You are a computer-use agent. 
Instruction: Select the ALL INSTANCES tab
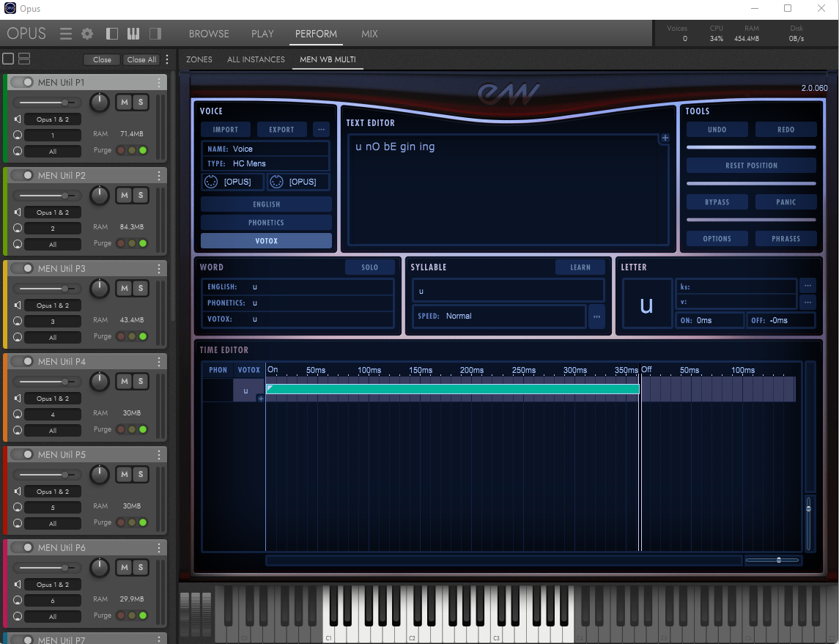tap(256, 59)
